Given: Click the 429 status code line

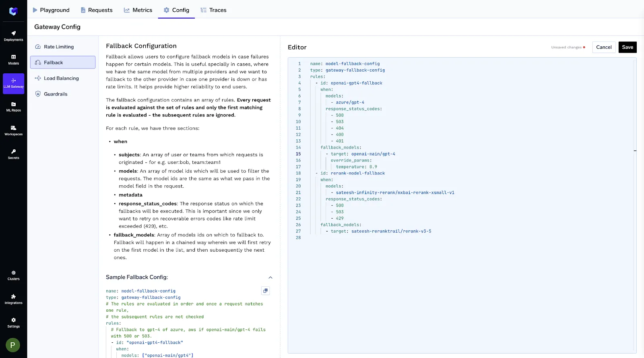Looking at the screenshot, I should point(337,218).
